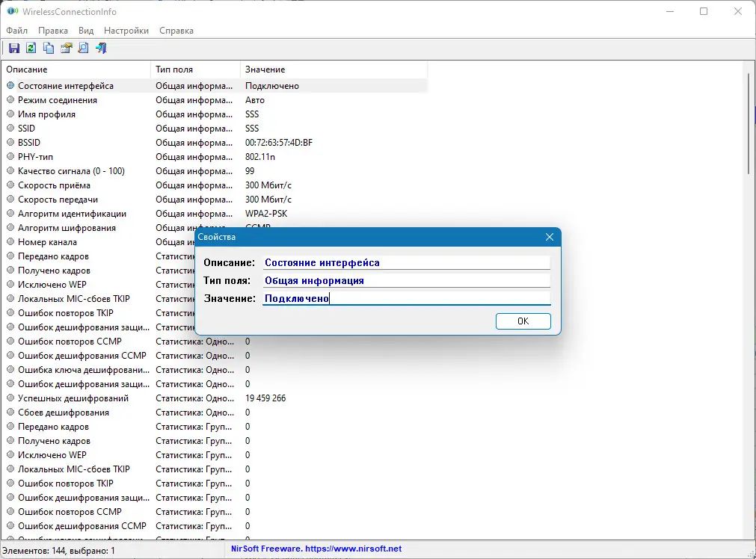Click the Тип поля field in dialog
The height and width of the screenshot is (559, 756).
(x=407, y=280)
